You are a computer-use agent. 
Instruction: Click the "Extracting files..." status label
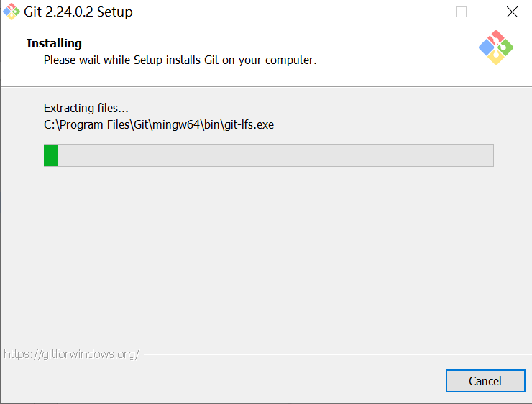tap(86, 108)
